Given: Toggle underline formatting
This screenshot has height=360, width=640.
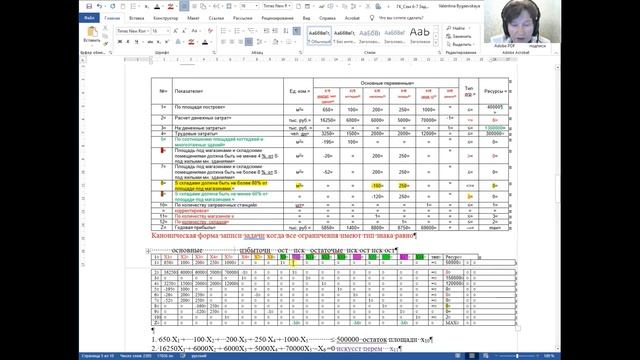Looking at the screenshot, I should click(136, 42).
